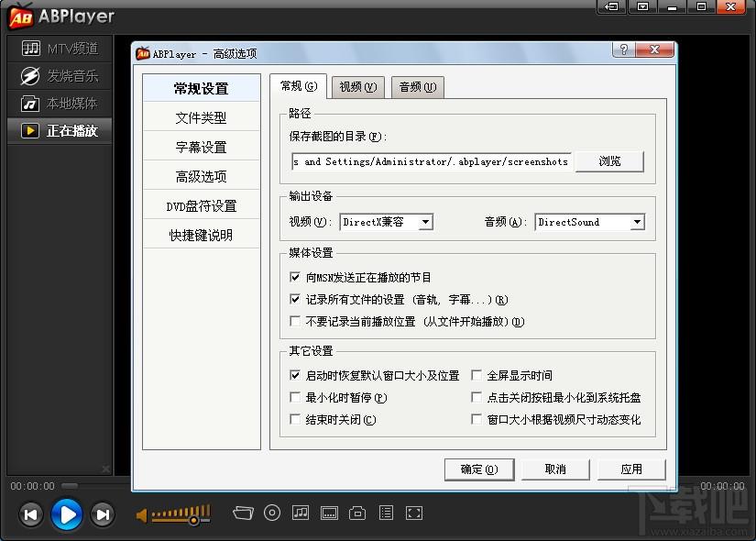Click the Play button in ABPlayer
Image resolution: width=756 pixels, height=541 pixels.
67,514
